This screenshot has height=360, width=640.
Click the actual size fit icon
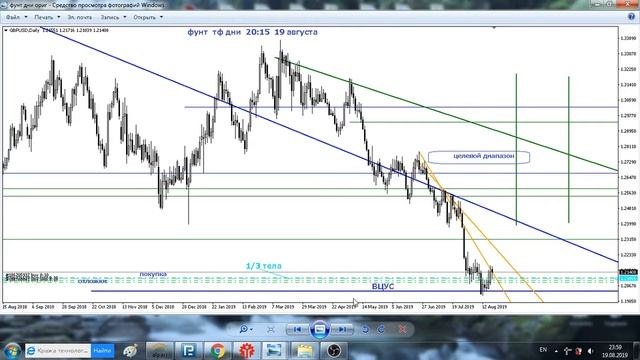(x=271, y=329)
